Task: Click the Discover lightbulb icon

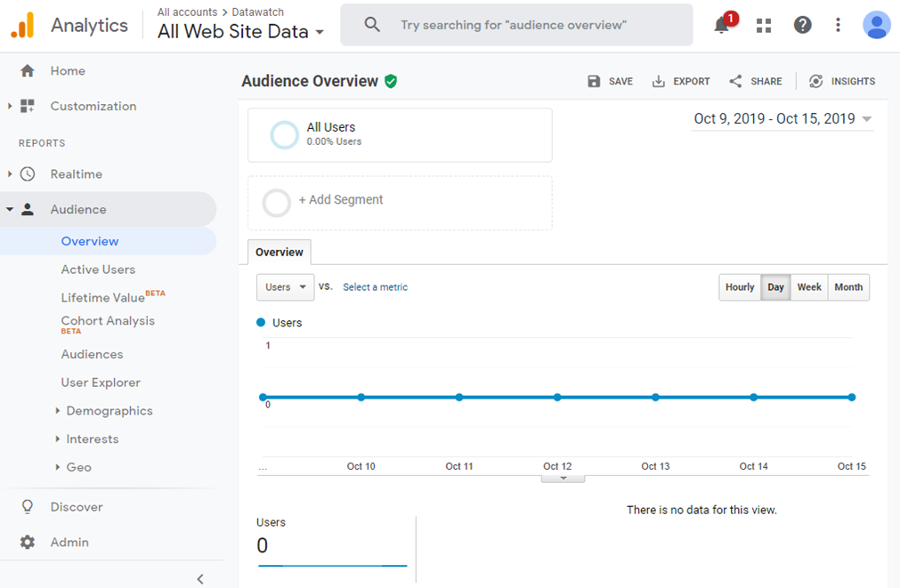Action: (x=28, y=507)
